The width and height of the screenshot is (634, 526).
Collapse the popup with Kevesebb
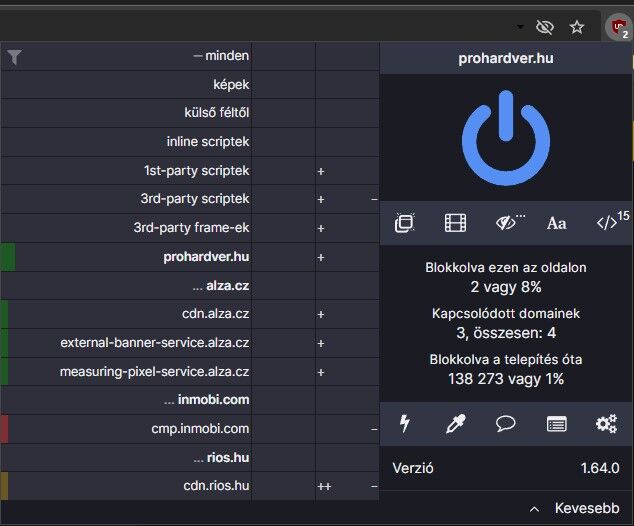[x=587, y=508]
